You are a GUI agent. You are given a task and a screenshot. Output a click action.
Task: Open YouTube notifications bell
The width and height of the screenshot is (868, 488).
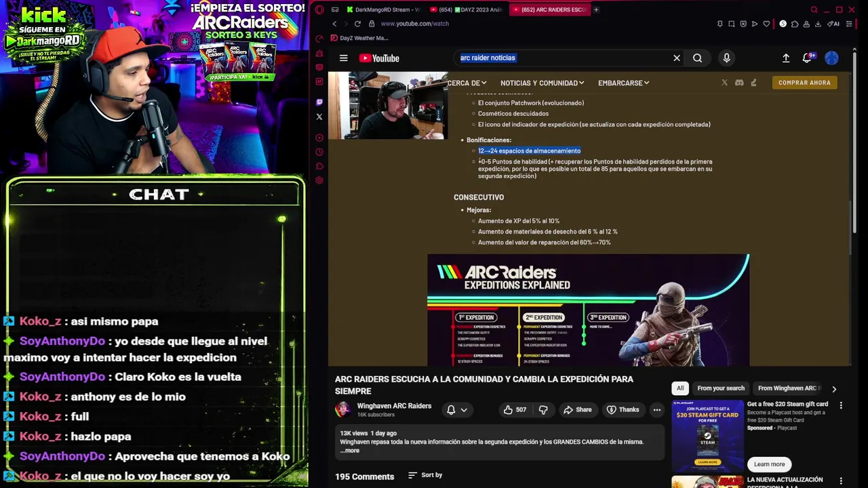point(807,58)
